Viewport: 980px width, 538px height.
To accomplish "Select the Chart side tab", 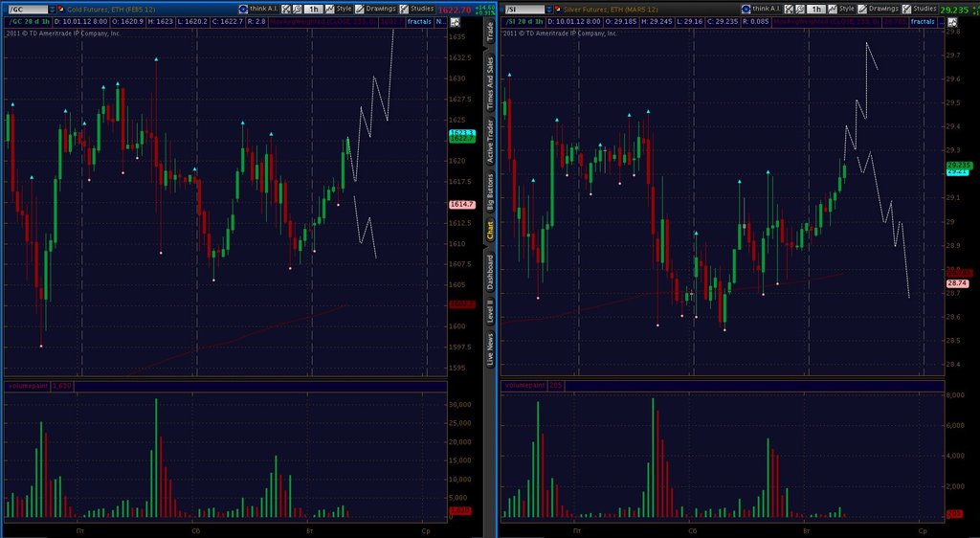I will (x=490, y=231).
